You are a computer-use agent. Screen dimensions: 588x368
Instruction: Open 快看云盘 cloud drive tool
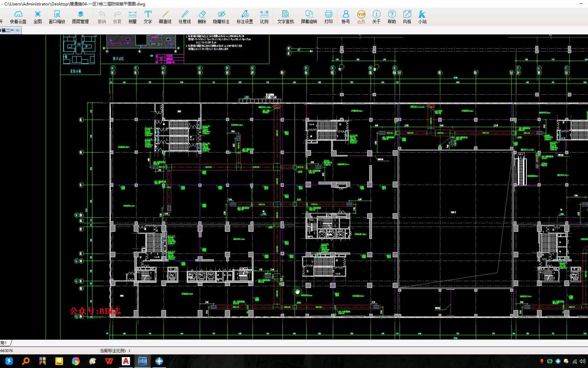click(18, 17)
